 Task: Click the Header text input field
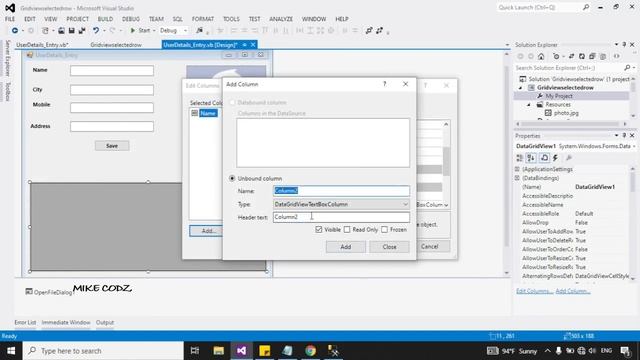point(341,217)
